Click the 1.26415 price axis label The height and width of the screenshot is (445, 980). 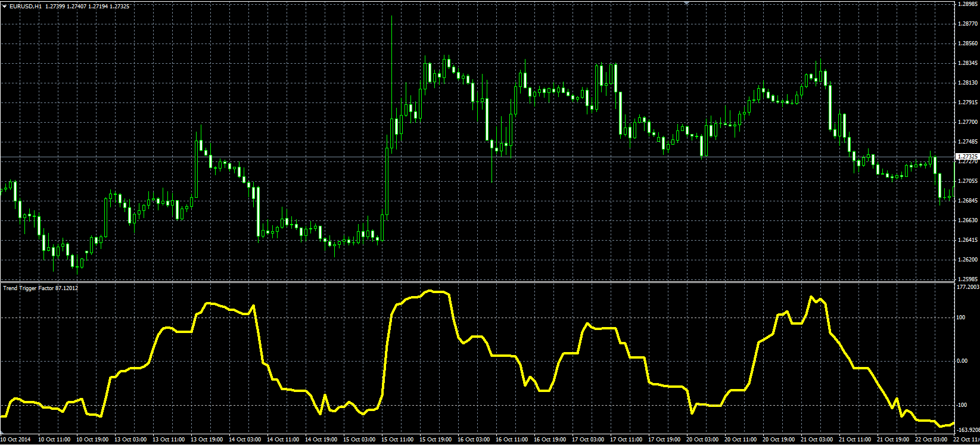[x=968, y=240]
